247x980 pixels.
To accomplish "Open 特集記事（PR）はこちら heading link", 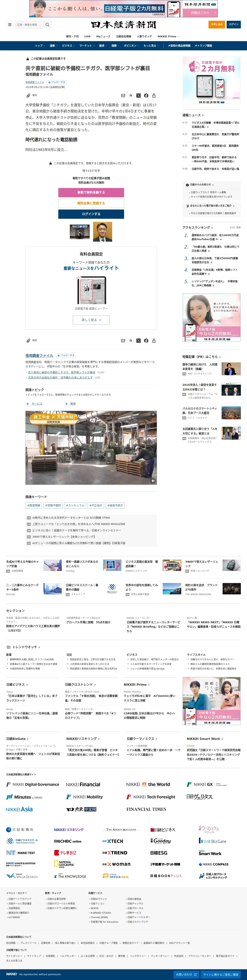I will tap(201, 357).
